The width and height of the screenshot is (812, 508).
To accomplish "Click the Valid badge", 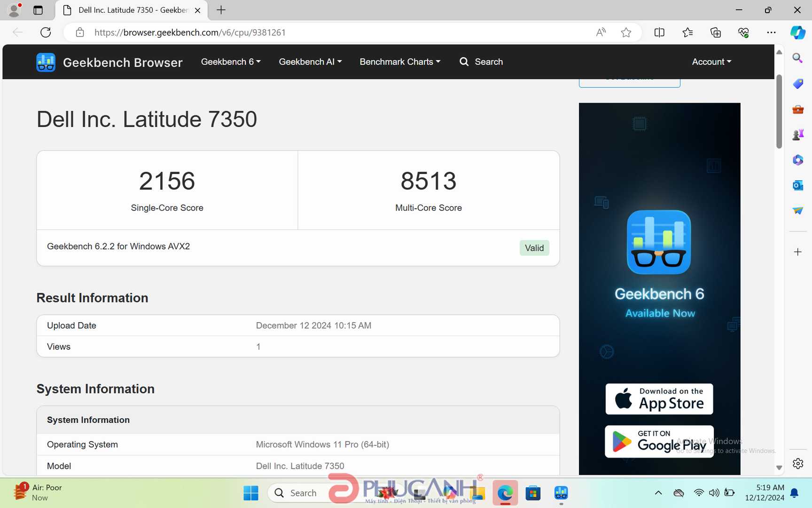I will (x=534, y=248).
